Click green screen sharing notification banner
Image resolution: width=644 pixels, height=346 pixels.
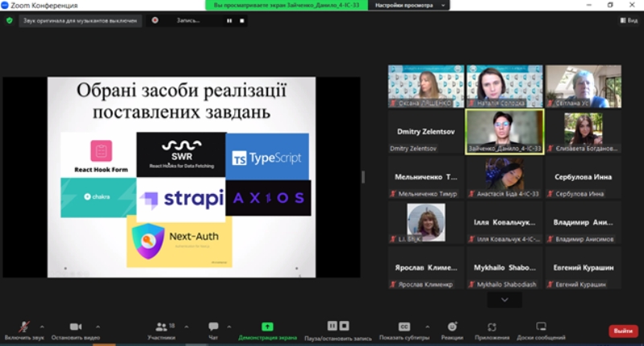coord(287,6)
